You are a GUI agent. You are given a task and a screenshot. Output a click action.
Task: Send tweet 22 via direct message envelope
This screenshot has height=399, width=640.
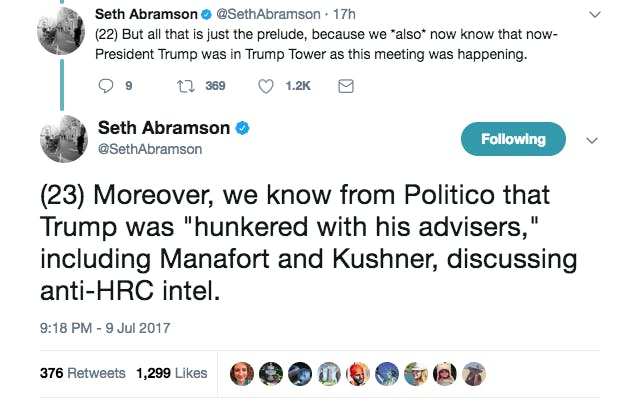click(x=346, y=86)
